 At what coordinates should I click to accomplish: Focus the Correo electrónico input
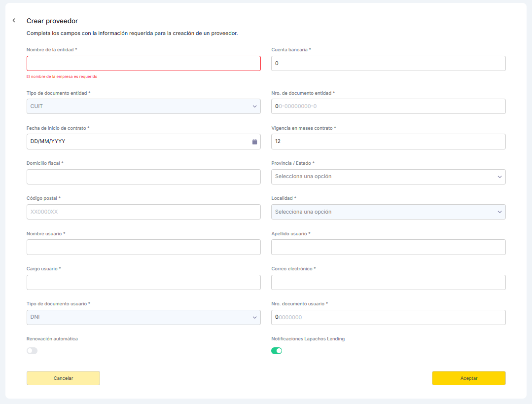(x=388, y=282)
